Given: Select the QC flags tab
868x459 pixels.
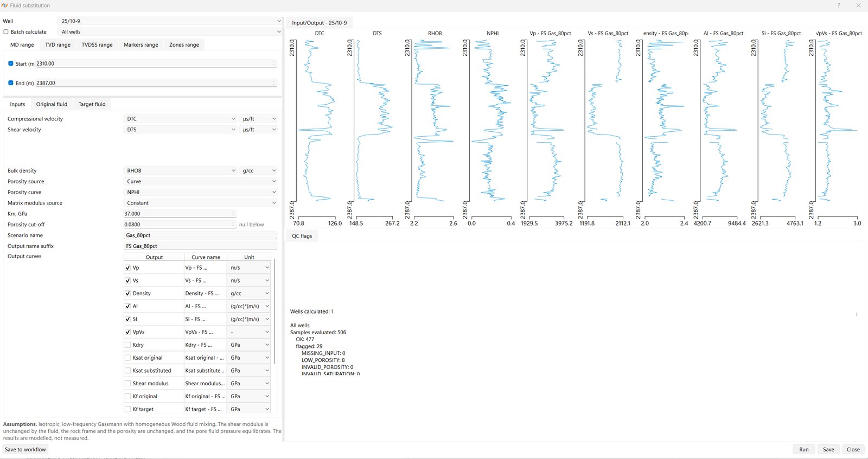Looking at the screenshot, I should coord(302,236).
